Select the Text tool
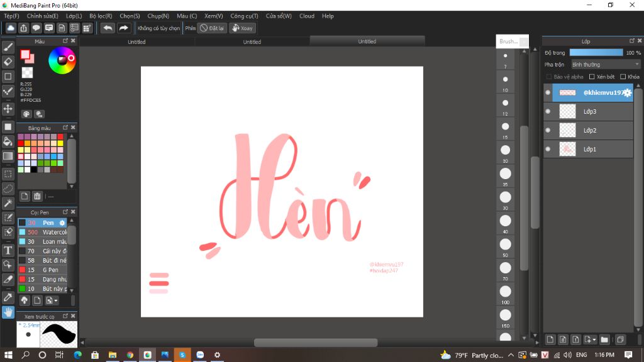The height and width of the screenshot is (362, 644). click(8, 250)
